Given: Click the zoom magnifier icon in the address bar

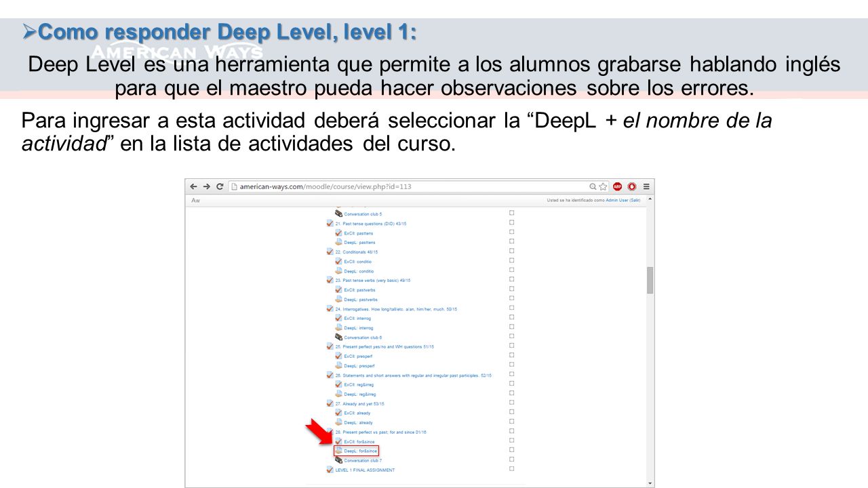Looking at the screenshot, I should point(593,186).
